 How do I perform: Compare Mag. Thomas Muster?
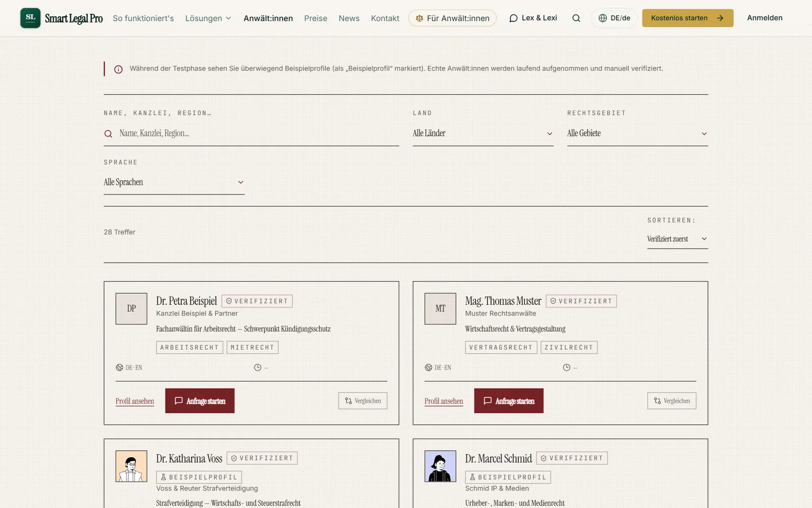coord(672,401)
